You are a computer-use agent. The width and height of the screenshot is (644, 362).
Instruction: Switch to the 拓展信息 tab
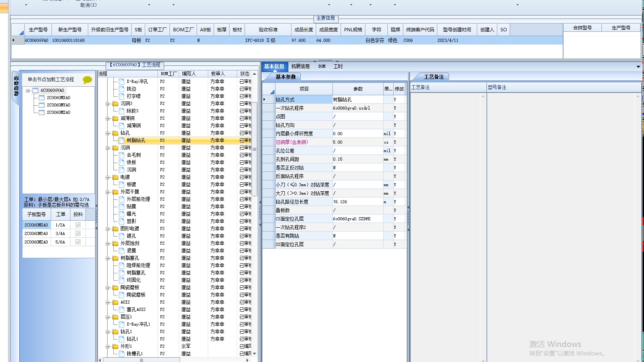[300, 67]
